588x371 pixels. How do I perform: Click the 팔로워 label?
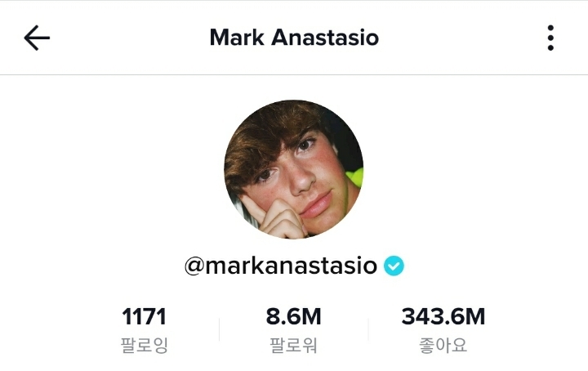coord(294,345)
